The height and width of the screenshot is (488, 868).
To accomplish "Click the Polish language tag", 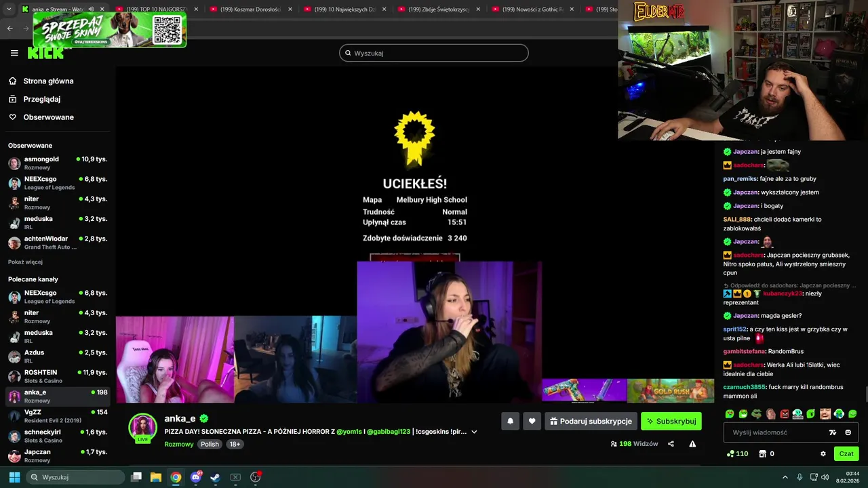I will pyautogui.click(x=210, y=444).
